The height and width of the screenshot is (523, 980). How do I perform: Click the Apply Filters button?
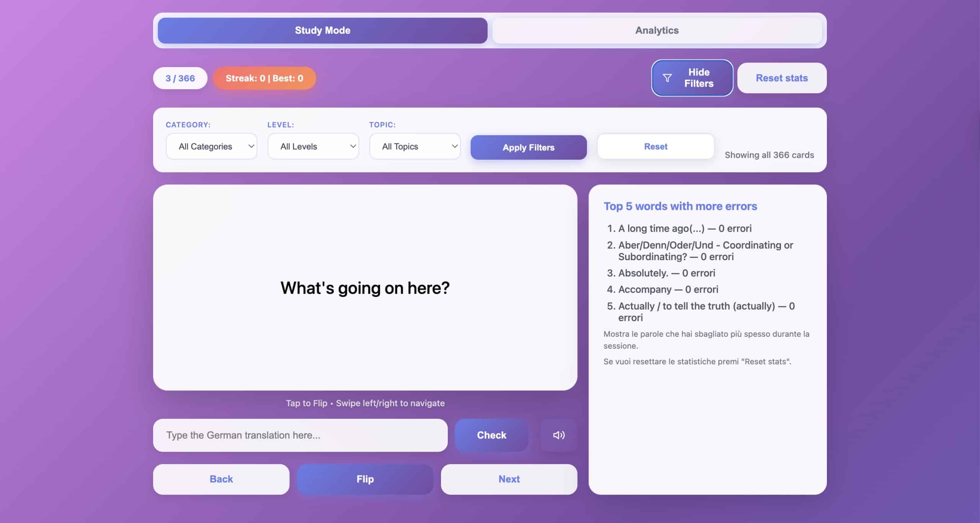(x=528, y=147)
